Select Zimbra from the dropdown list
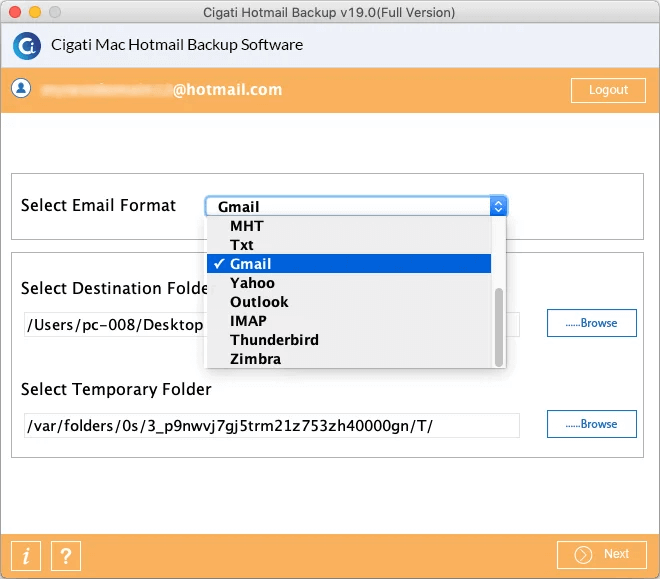Screen dimensions: 660x579 pyautogui.click(x=349, y=359)
